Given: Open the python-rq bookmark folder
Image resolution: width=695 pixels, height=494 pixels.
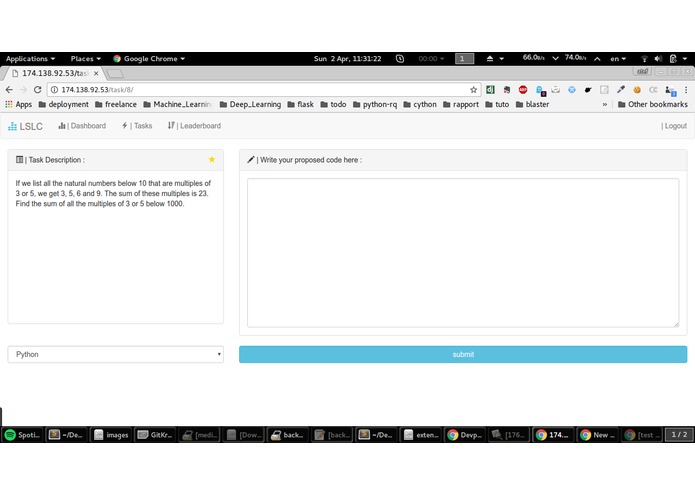Looking at the screenshot, I should pyautogui.click(x=375, y=105).
